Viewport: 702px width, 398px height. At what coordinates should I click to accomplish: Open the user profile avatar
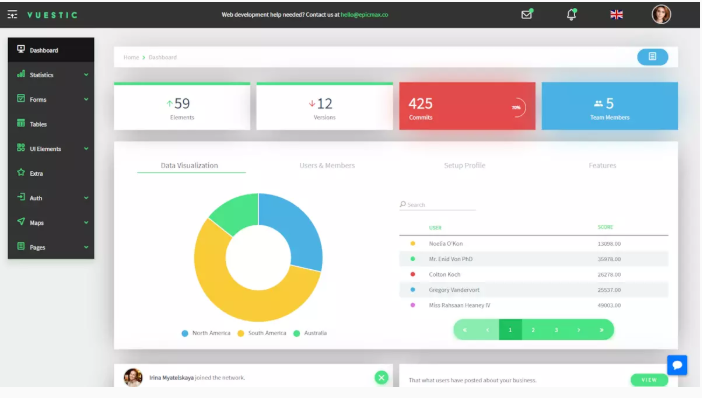[x=661, y=14]
